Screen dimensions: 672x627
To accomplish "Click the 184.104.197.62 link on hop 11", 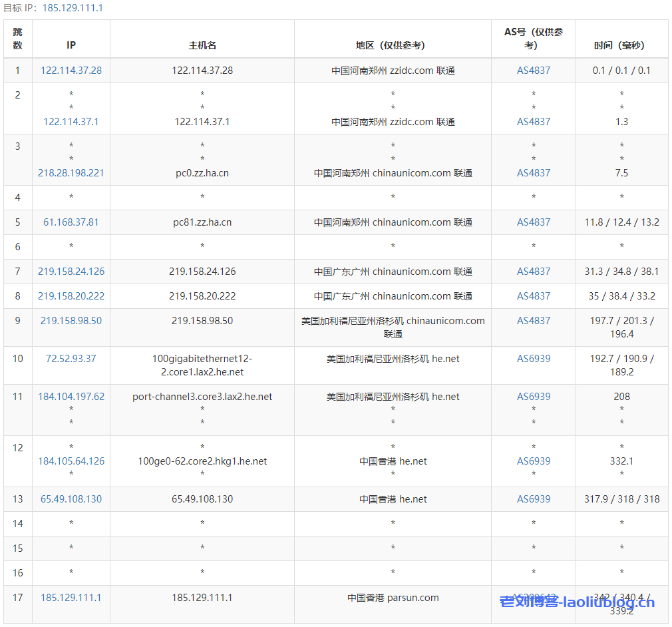I will click(71, 396).
